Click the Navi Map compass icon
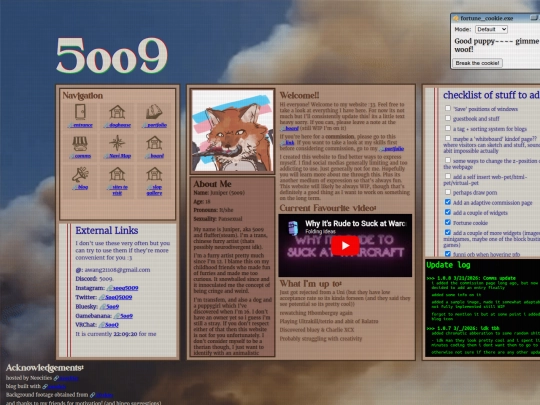This screenshot has width=540, height=405. [117, 143]
